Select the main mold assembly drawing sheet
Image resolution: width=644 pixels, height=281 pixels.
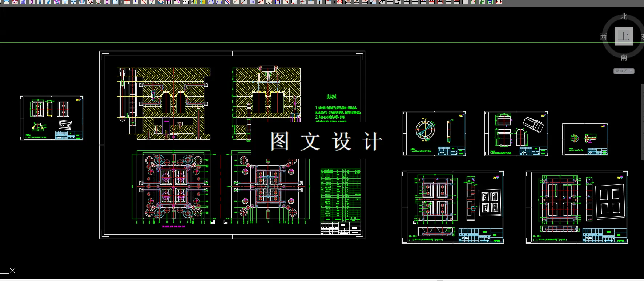[232, 145]
